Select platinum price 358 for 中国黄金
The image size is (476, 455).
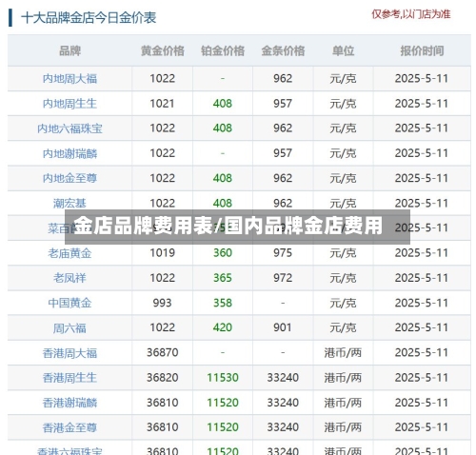[x=223, y=303]
